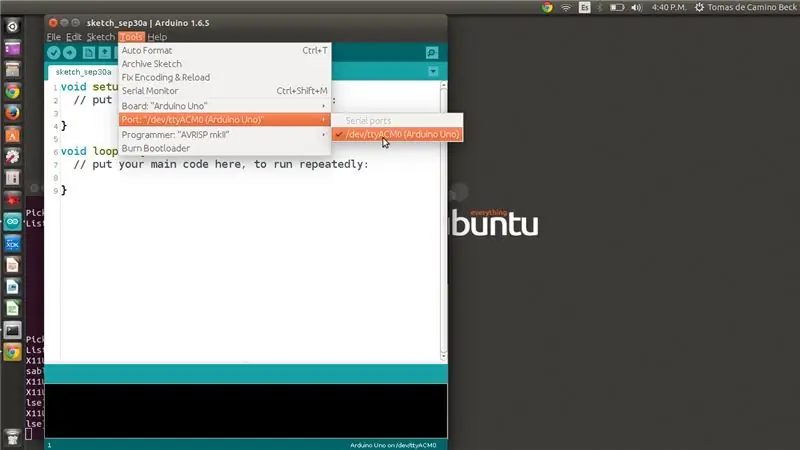Click the 4:40 P.M. clock
This screenshot has height=450, width=800.
pos(669,7)
